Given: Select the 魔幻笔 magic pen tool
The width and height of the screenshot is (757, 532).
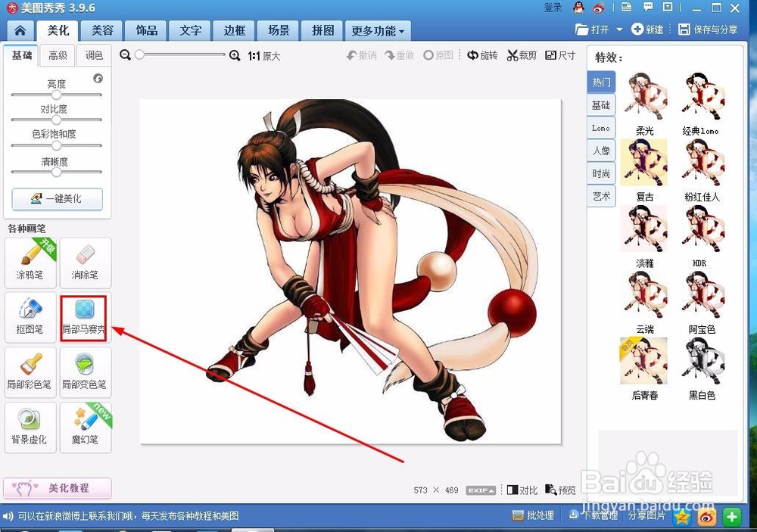Looking at the screenshot, I should tap(86, 427).
